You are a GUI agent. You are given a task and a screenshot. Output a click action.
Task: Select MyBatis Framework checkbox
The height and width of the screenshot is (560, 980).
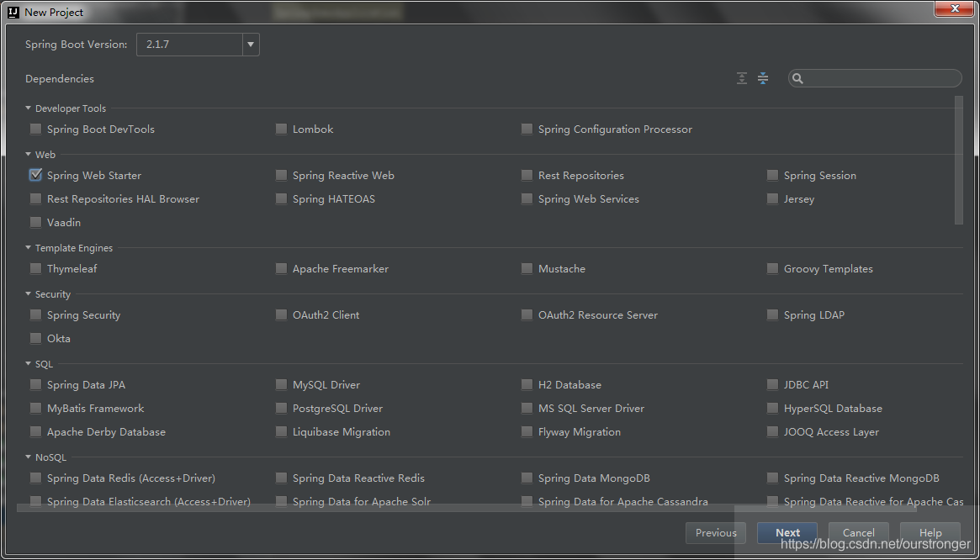point(35,409)
